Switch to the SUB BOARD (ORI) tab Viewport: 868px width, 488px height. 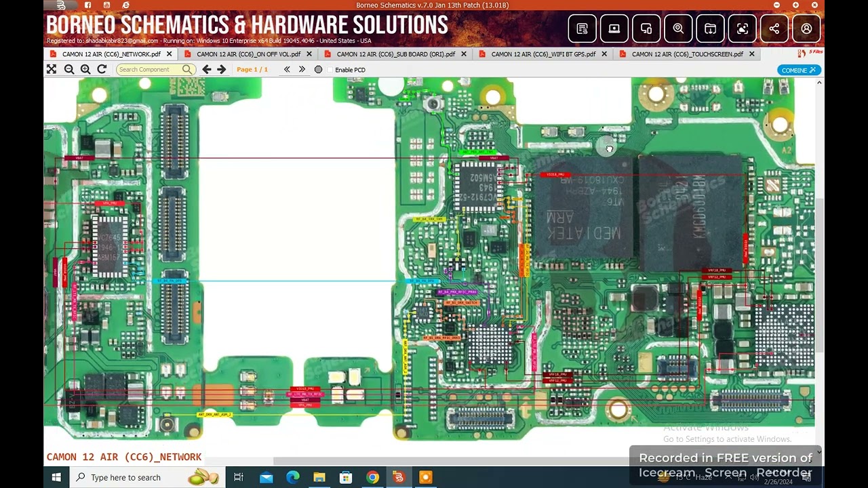pyautogui.click(x=396, y=54)
